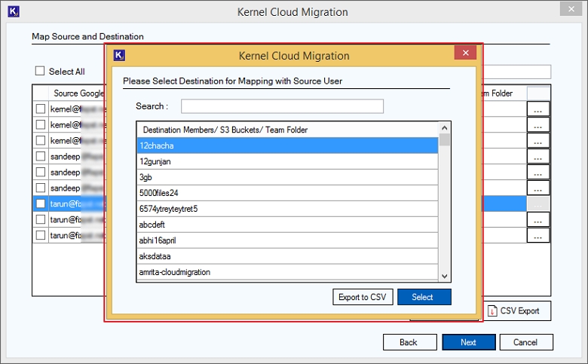Image resolution: width=588 pixels, height=364 pixels.
Task: Click Export to CSV button
Action: [363, 297]
